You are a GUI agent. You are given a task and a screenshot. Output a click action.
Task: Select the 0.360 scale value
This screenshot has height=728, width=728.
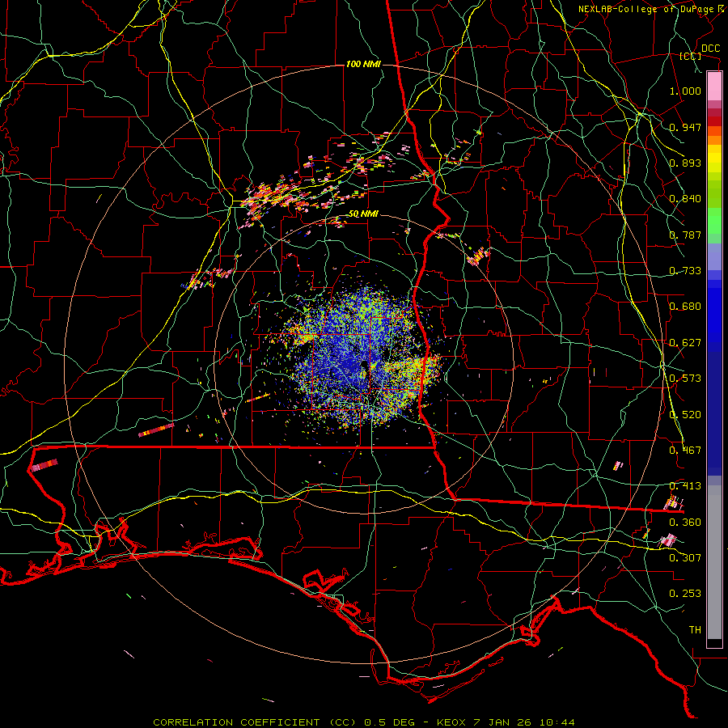tap(685, 523)
